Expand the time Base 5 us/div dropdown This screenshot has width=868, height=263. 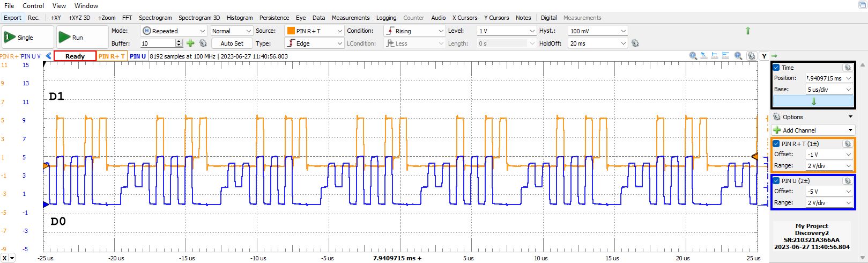[x=829, y=90]
